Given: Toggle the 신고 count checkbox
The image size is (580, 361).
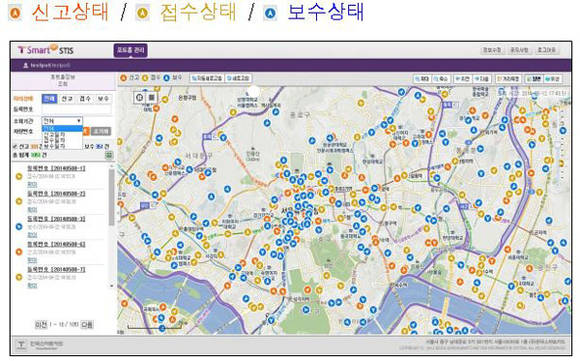Looking at the screenshot, I should click(15, 146).
